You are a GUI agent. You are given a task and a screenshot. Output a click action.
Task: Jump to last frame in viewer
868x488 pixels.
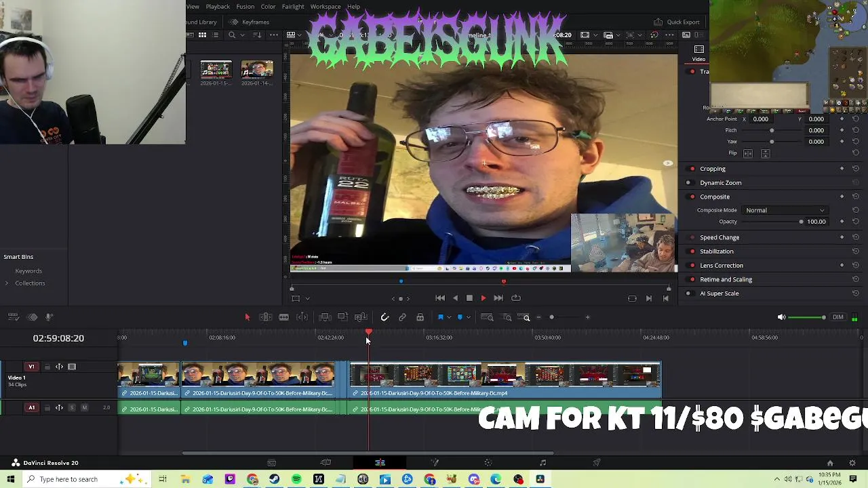click(498, 298)
